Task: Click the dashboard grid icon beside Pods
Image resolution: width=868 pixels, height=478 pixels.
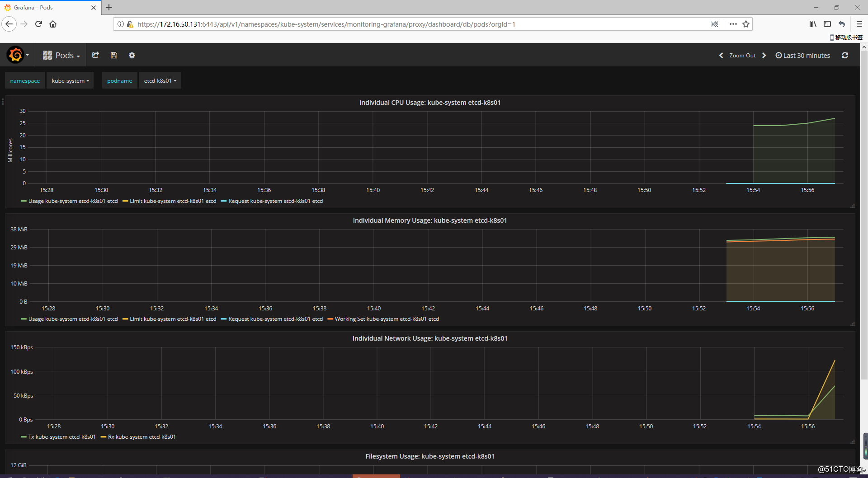Action: pos(47,55)
